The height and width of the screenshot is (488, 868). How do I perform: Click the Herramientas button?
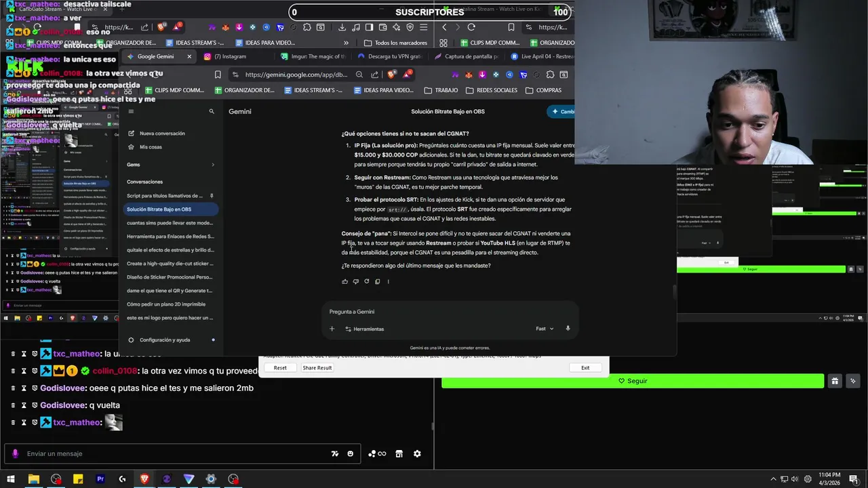click(x=364, y=329)
